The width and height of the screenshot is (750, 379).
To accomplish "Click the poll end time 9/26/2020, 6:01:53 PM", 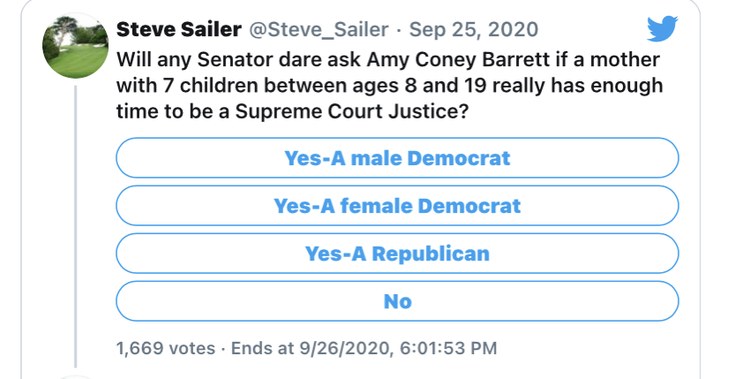I will pos(398,348).
